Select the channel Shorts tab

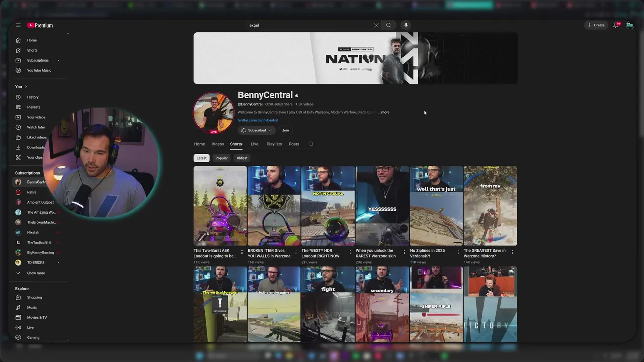236,144
